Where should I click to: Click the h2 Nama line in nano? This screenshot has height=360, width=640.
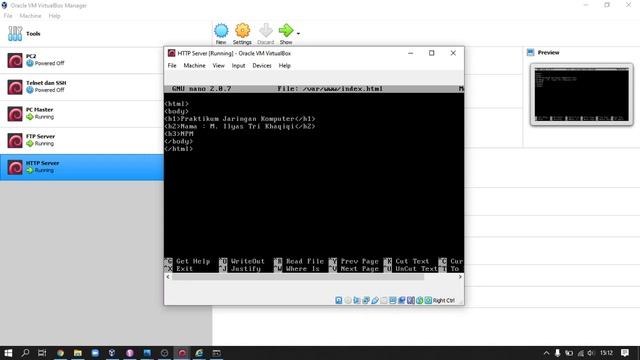click(240, 126)
